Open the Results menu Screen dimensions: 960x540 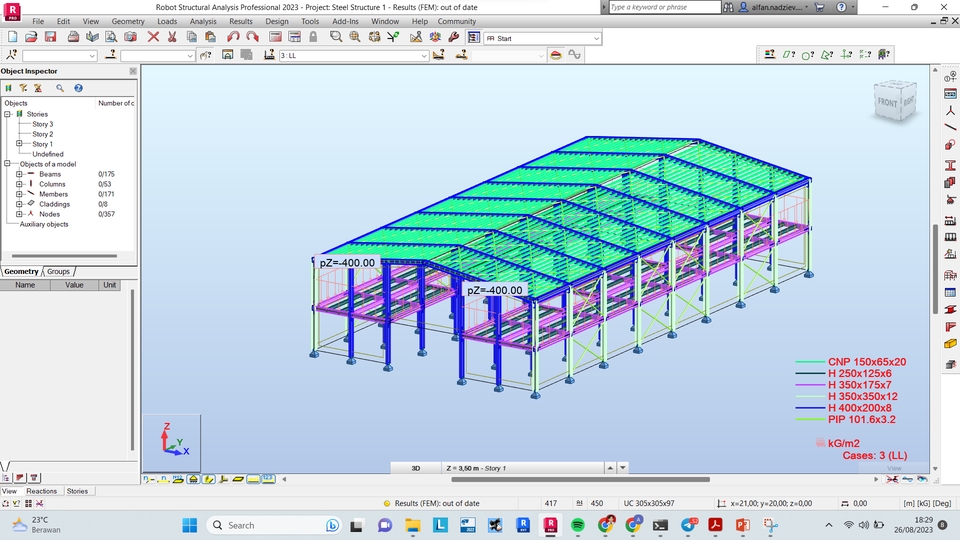coord(241,21)
